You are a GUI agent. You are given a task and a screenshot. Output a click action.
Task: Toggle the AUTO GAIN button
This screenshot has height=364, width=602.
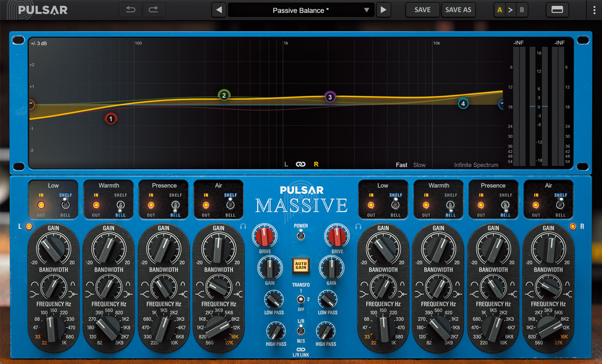coord(300,265)
